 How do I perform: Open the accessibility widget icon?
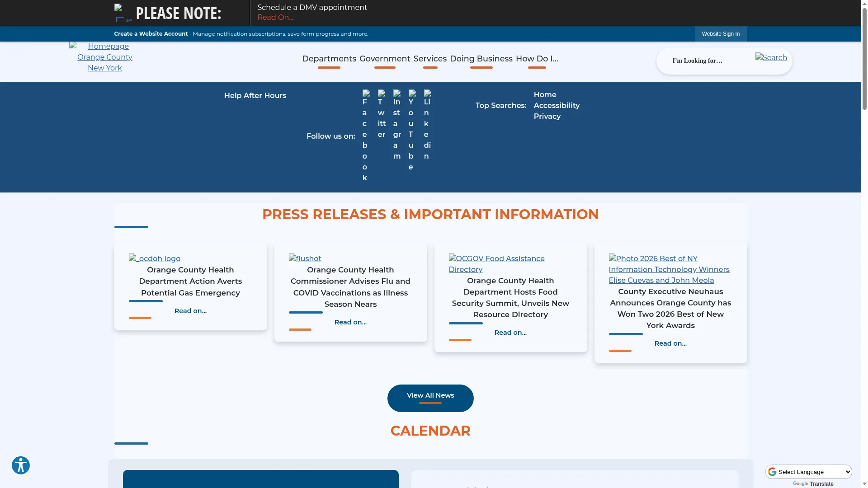coord(21,465)
